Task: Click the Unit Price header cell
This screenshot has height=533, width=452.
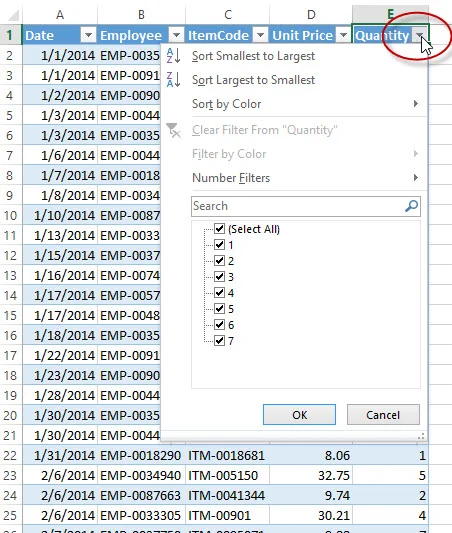Action: [x=311, y=35]
